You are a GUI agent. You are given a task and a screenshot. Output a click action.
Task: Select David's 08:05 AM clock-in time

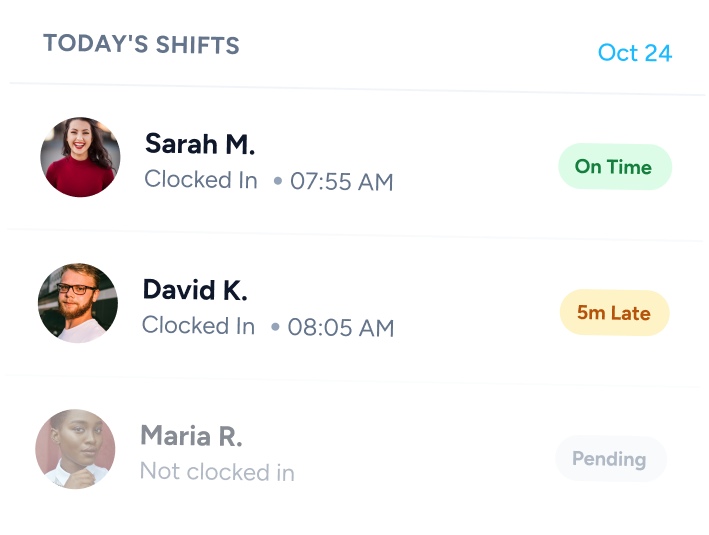341,327
